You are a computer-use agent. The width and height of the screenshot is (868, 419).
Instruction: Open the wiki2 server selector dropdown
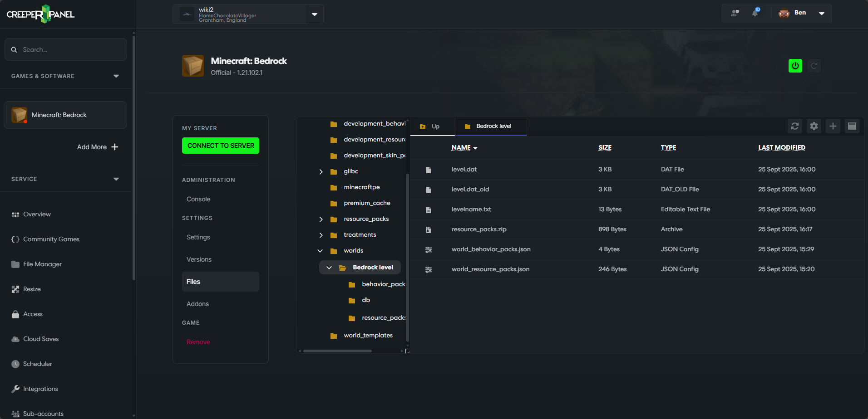click(x=314, y=14)
